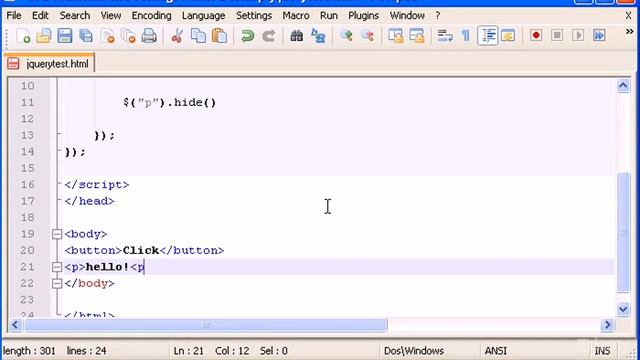Click the </script> tag on line 16
The width and height of the screenshot is (640, 360).
97,184
